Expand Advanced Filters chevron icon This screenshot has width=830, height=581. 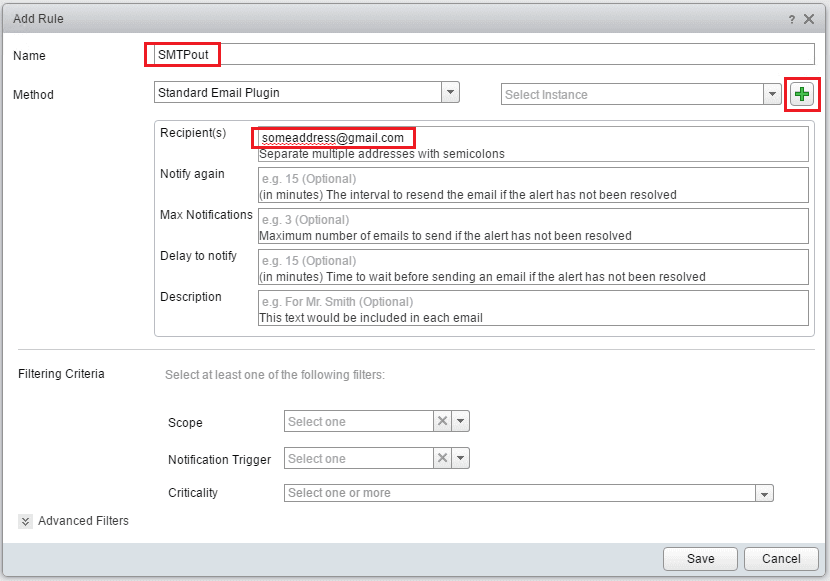coord(25,521)
